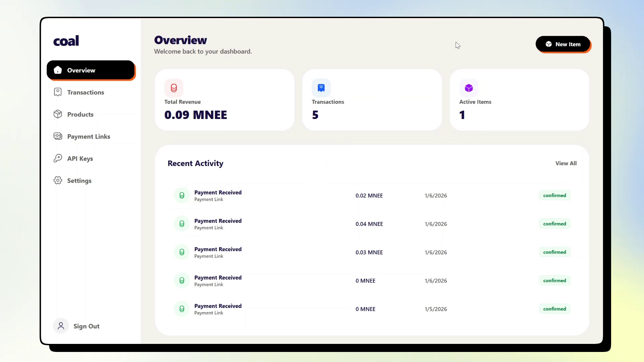Click the user avatar icon near Sign Out
The image size is (644, 362).
[x=61, y=326]
